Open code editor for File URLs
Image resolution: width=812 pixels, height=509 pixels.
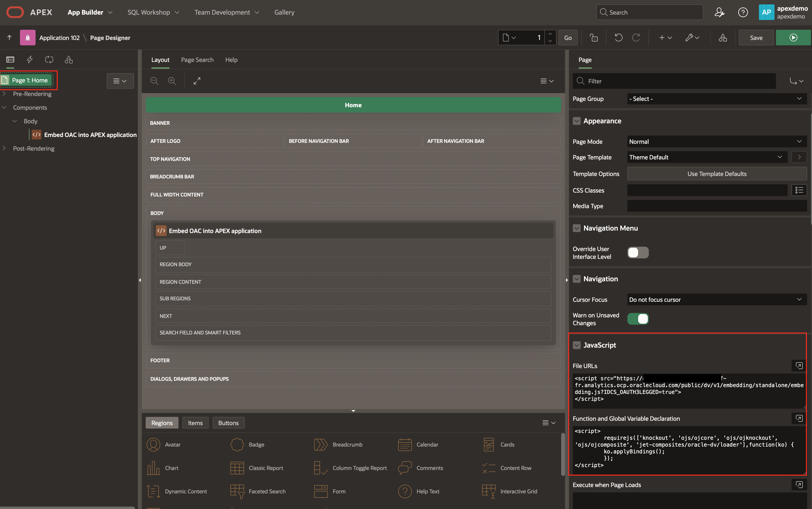(x=799, y=366)
